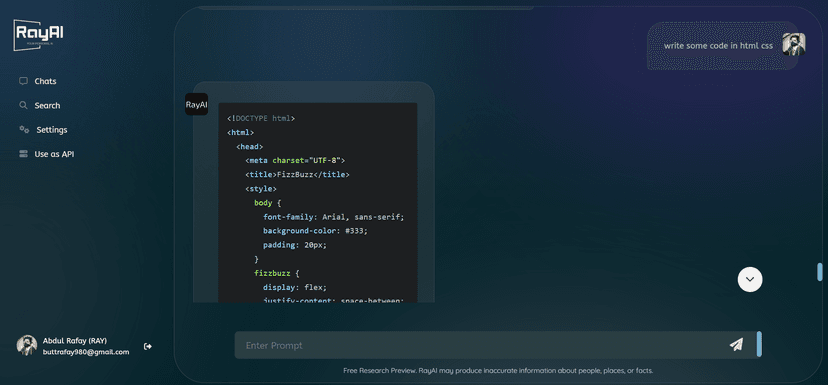Click the chat bubble icon beside Chats
This screenshot has height=385, width=828.
[x=23, y=81]
